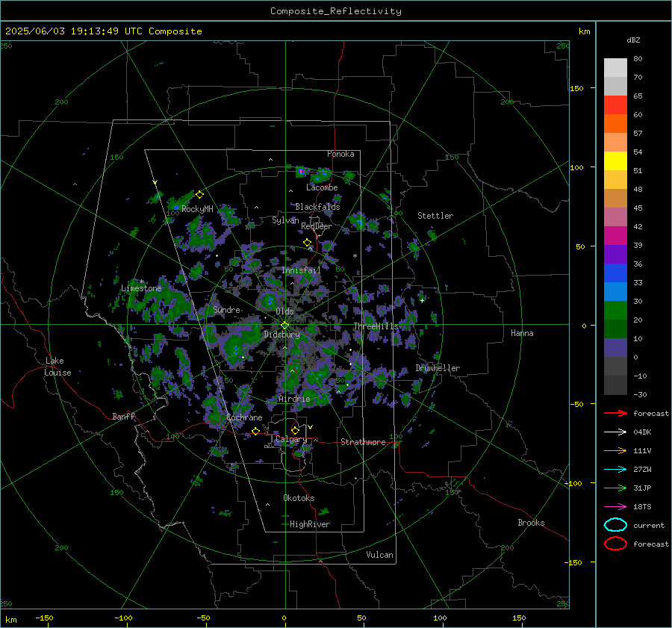Select the 111V legend label
Viewport: 672px width, 628px height.
tap(642, 450)
